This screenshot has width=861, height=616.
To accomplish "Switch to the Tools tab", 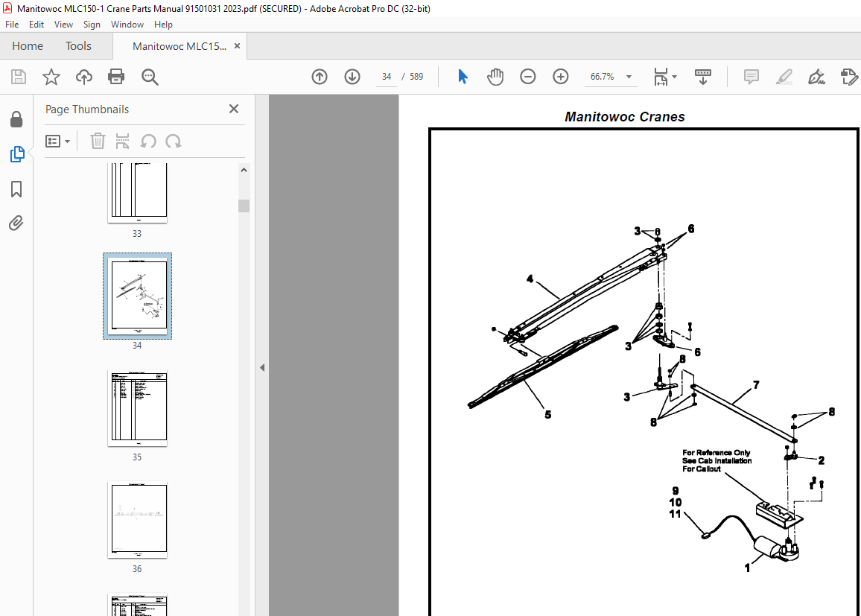I will pos(78,46).
